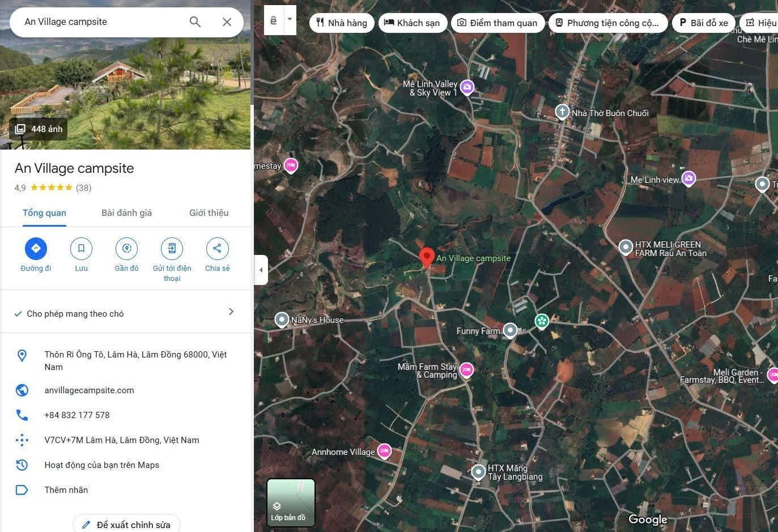
Task: Open the anvillagecampsite.com website link
Action: tap(89, 390)
